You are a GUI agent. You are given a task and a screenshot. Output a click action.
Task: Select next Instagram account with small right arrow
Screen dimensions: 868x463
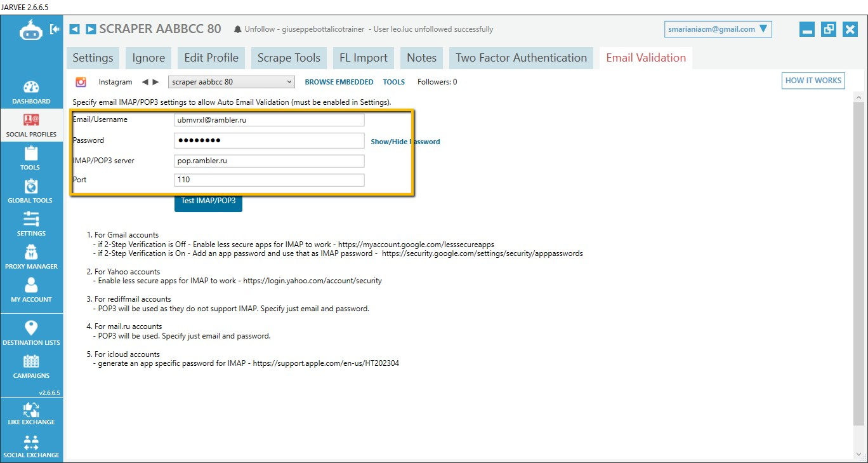[x=155, y=82]
